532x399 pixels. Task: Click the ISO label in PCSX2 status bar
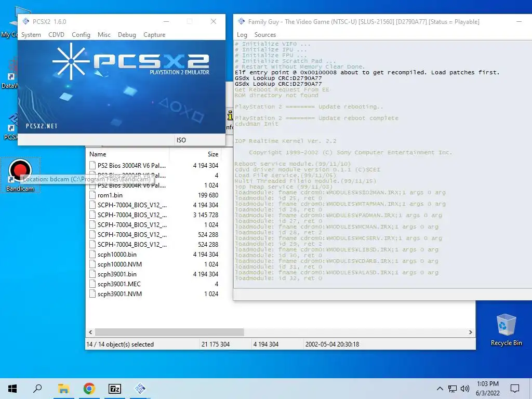coord(181,140)
